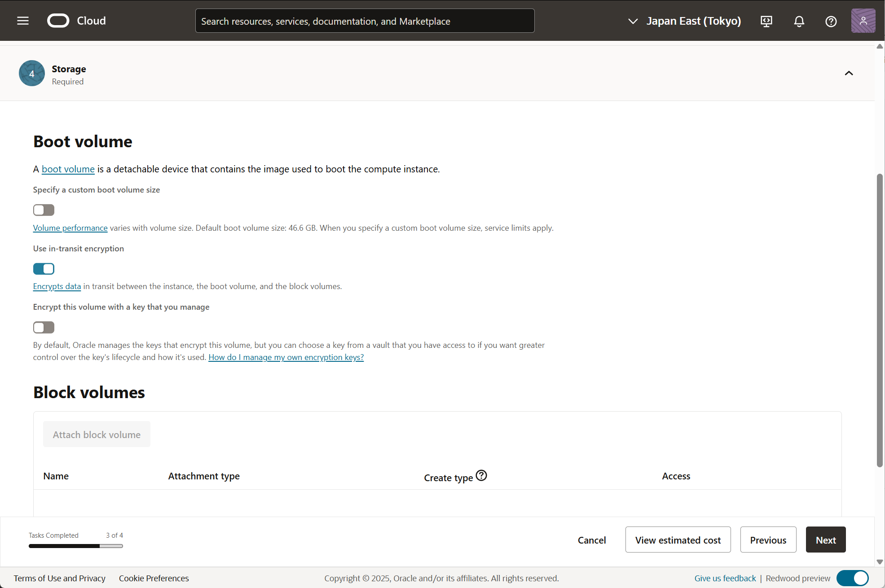
Task: Click the Attachment type column header
Action: [x=204, y=476]
